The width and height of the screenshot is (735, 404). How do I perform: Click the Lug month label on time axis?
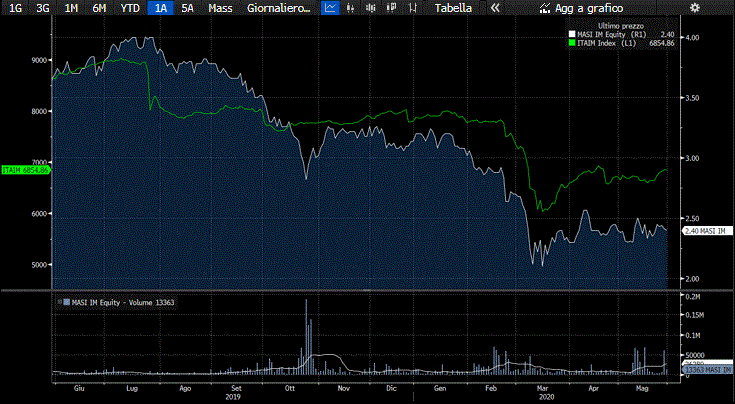132,389
